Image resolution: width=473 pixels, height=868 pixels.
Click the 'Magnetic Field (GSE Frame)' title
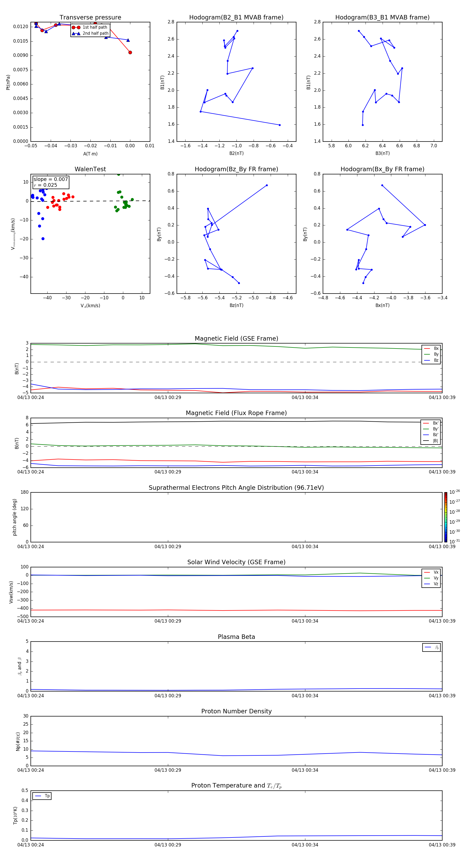click(236, 339)
